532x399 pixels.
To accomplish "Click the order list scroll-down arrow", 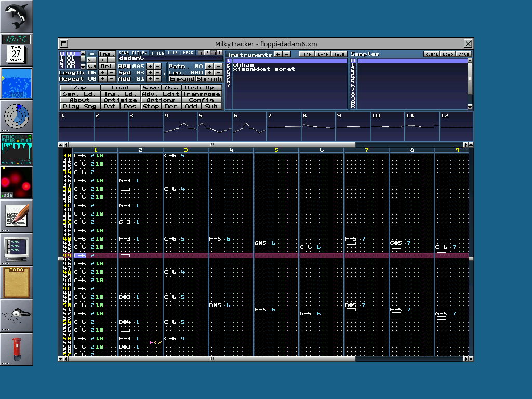I will (x=83, y=67).
